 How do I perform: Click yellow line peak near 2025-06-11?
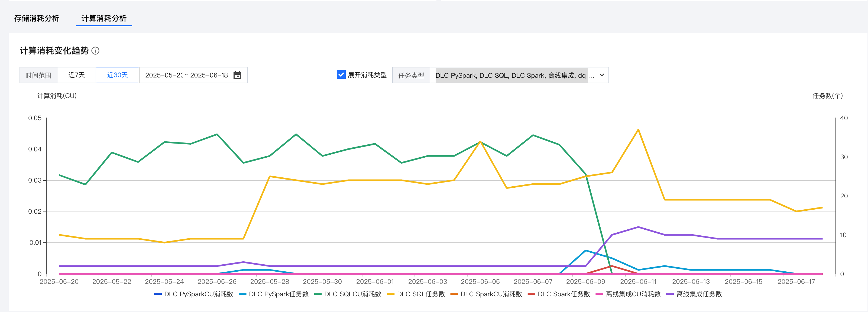tap(638, 130)
